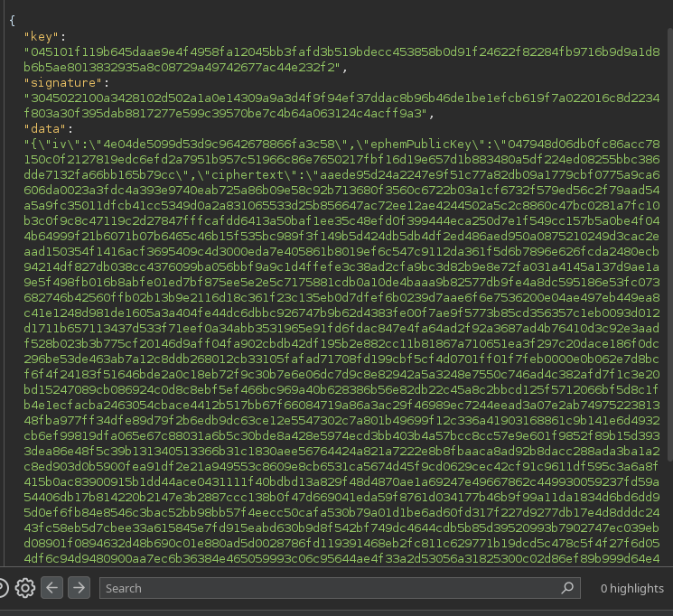Click the key value line starting with b6b5ae80
This screenshot has height=616, width=673.
185,67
